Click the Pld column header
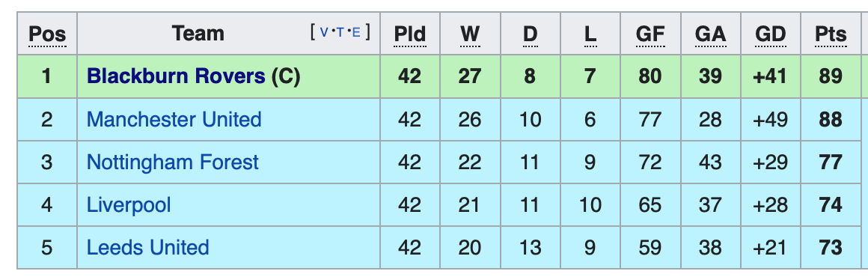868x280 pixels. (x=409, y=34)
